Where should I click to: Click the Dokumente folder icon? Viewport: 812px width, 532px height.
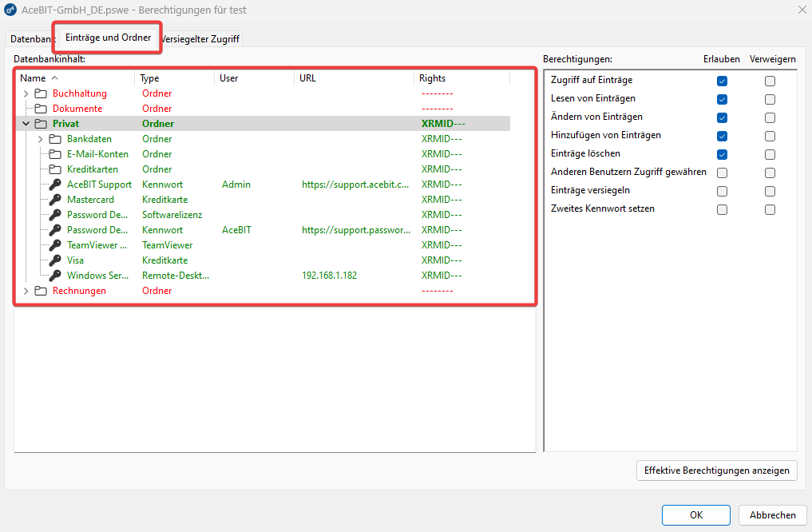point(41,109)
